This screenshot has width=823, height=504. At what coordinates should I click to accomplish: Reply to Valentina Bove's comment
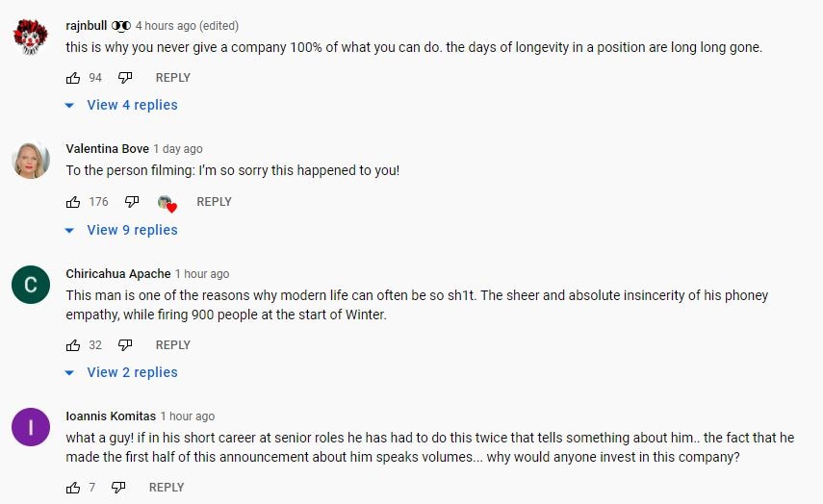pos(214,202)
